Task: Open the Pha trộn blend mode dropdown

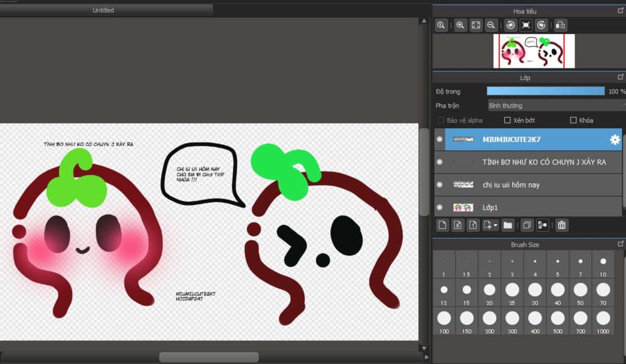Action: point(556,106)
